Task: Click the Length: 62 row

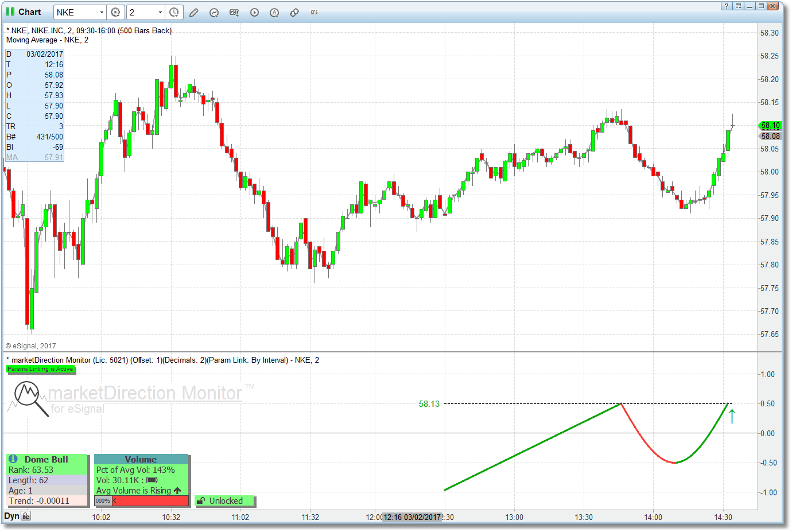Action: (47, 480)
